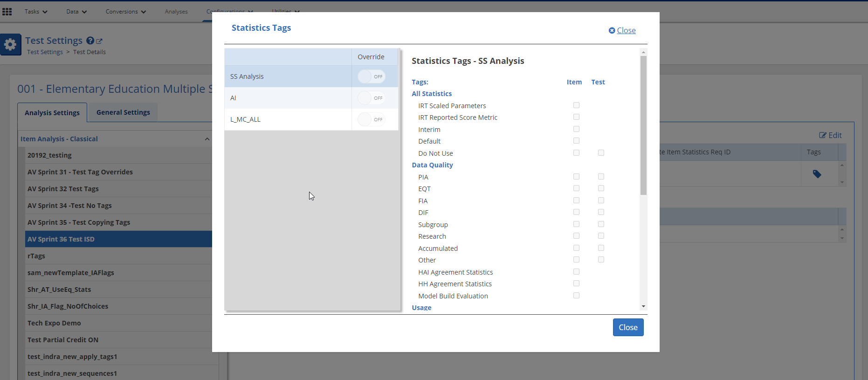
Task: Open the Tasks dropdown menu
Action: 36,12
